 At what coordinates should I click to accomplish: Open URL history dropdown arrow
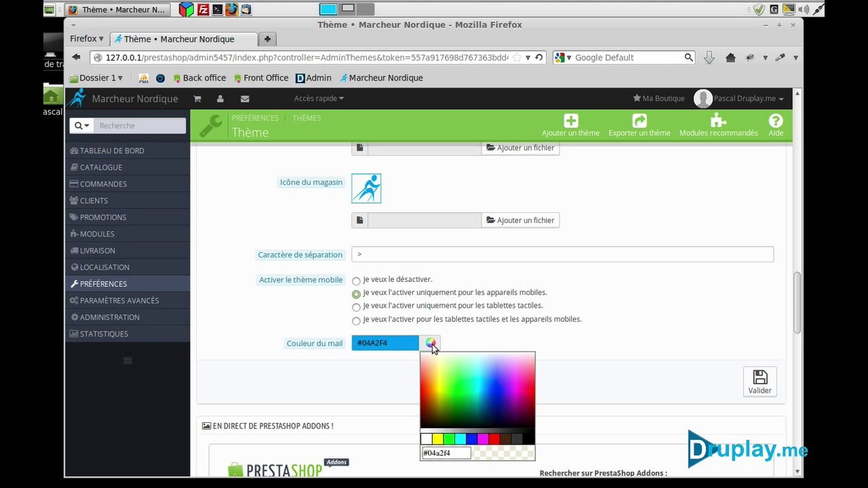528,58
